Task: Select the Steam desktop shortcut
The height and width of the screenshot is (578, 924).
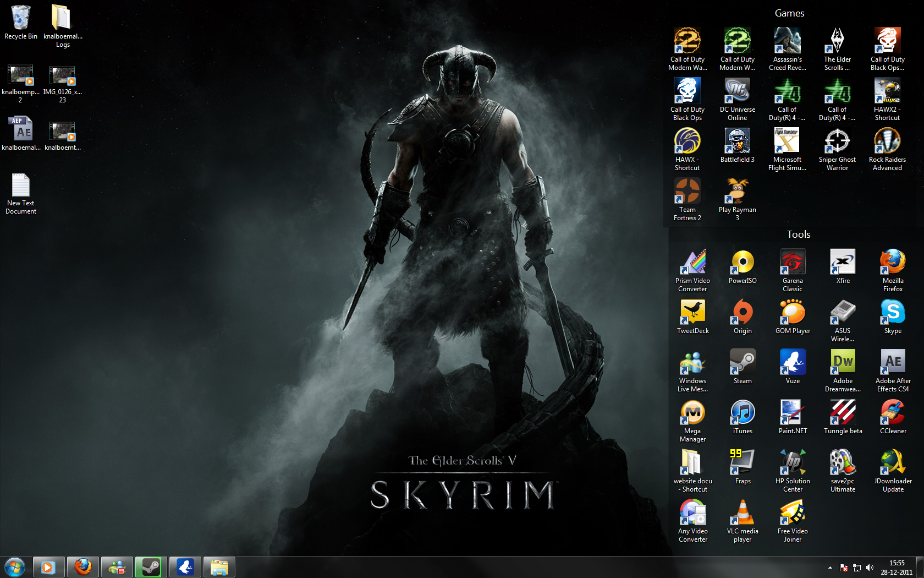Action: point(743,362)
